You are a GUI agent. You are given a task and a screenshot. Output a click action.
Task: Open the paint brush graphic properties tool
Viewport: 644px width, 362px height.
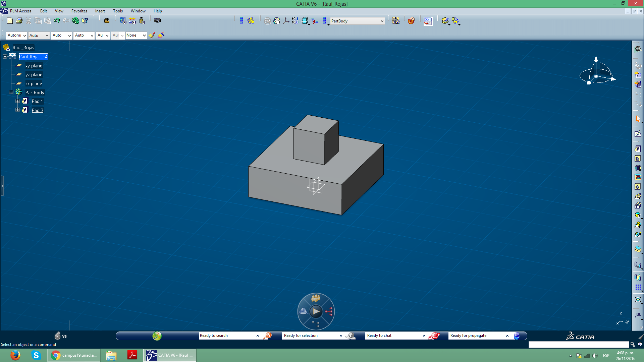[152, 35]
